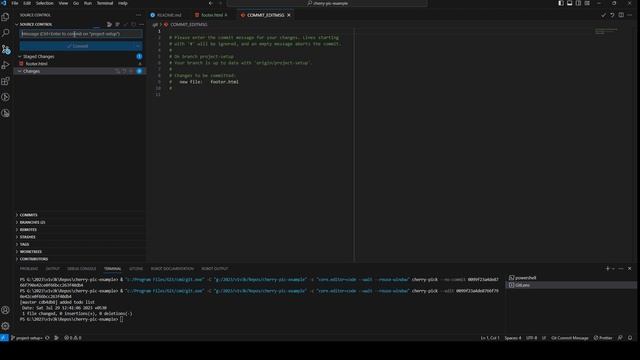
Task: Open the commit button dropdown arrow
Action: 138,46
